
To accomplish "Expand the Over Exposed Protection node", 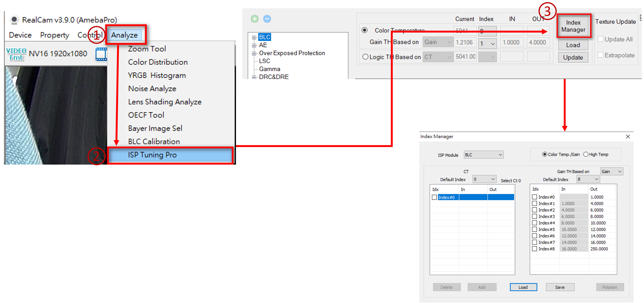I will pyautogui.click(x=254, y=53).
